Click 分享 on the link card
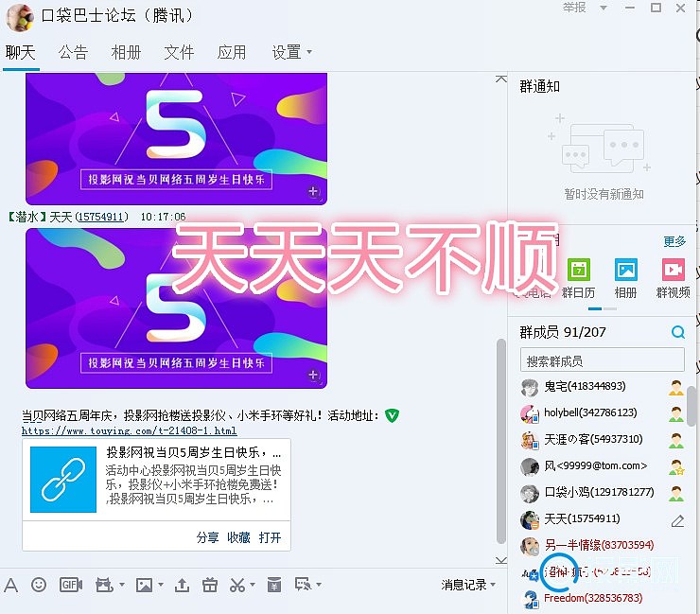 (x=207, y=537)
